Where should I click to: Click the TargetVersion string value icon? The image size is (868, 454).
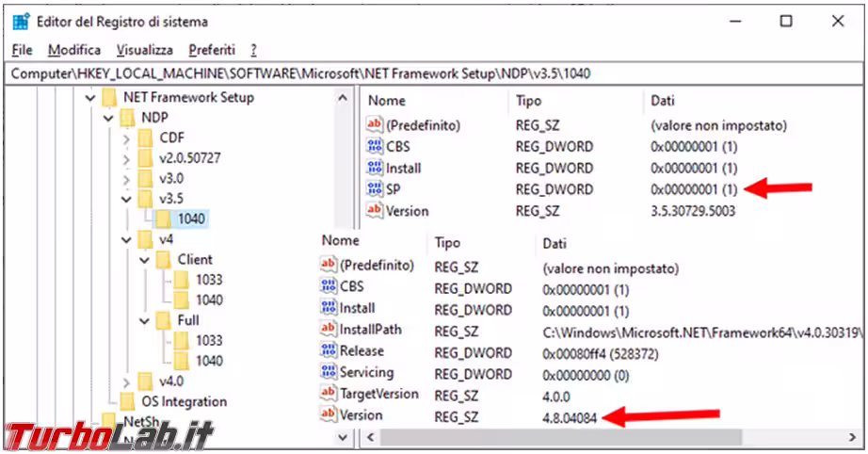click(x=329, y=393)
